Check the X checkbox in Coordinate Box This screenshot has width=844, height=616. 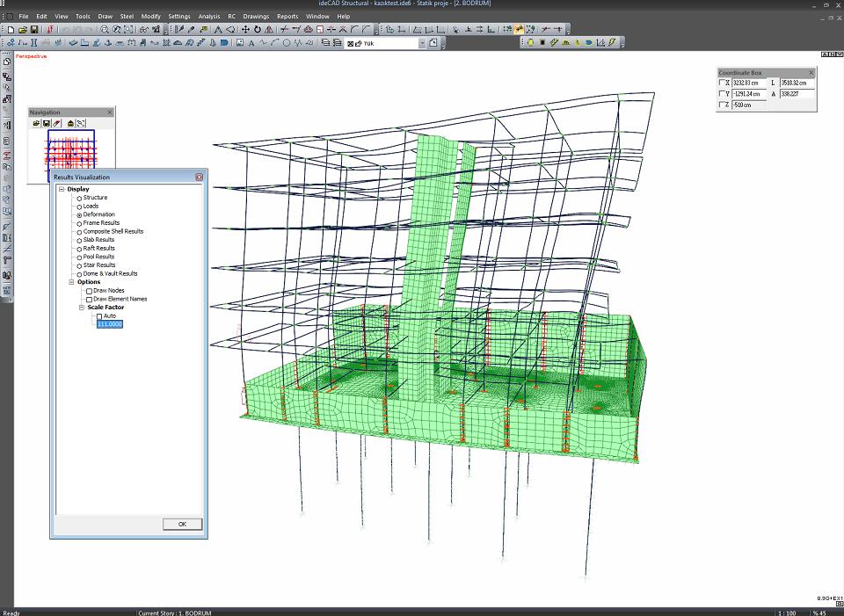pos(724,83)
